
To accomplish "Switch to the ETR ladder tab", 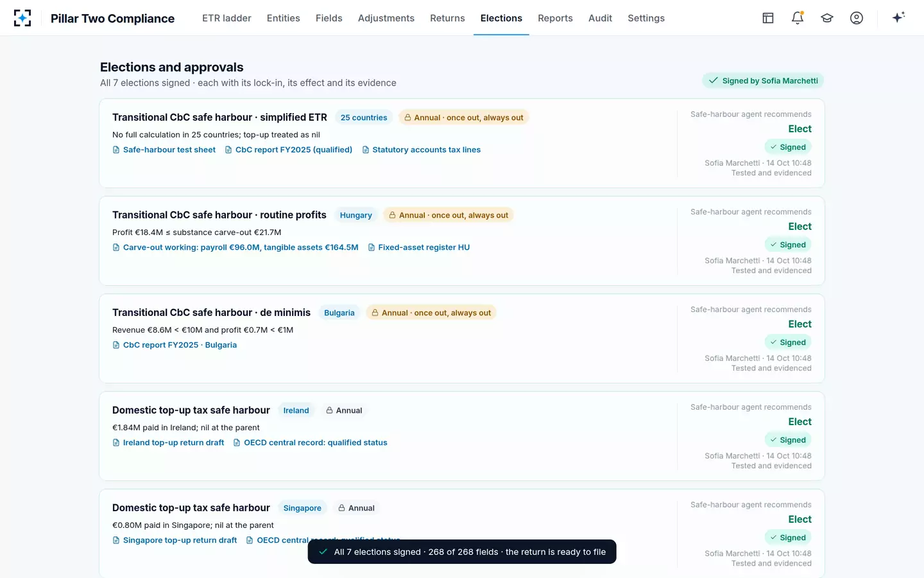I will point(227,18).
